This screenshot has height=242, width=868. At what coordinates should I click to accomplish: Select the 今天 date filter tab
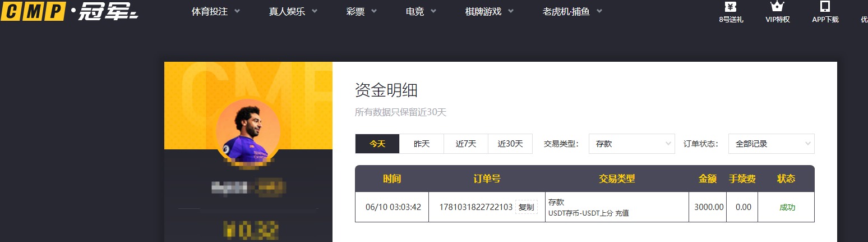(x=377, y=144)
